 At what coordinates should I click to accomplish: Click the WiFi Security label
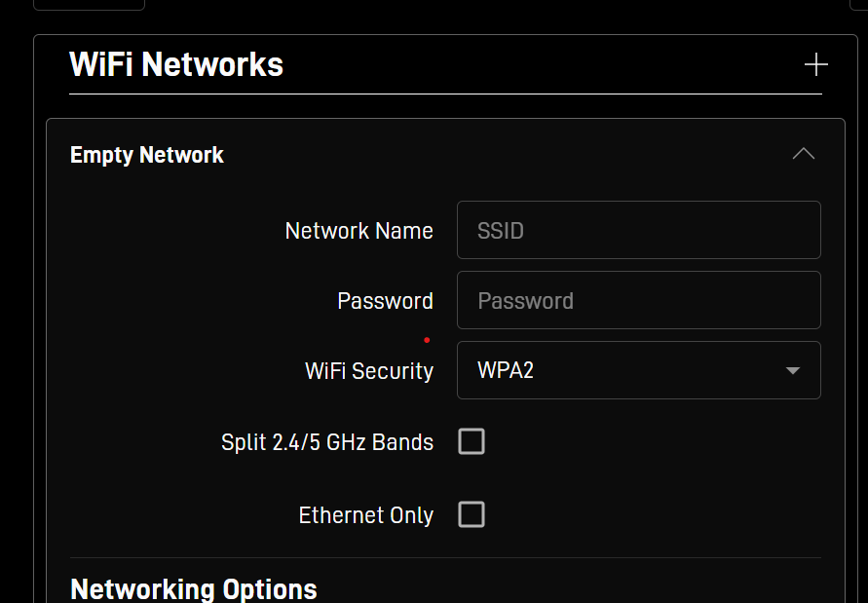369,371
